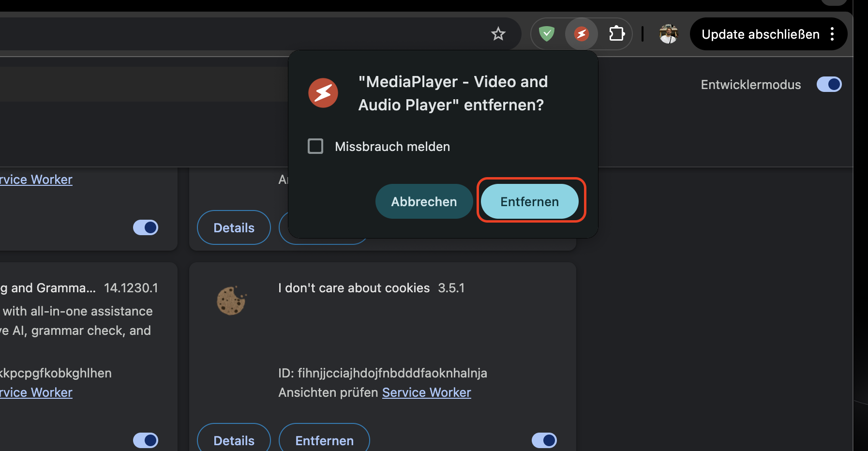Disable the I don't care about cookies extension

click(544, 440)
